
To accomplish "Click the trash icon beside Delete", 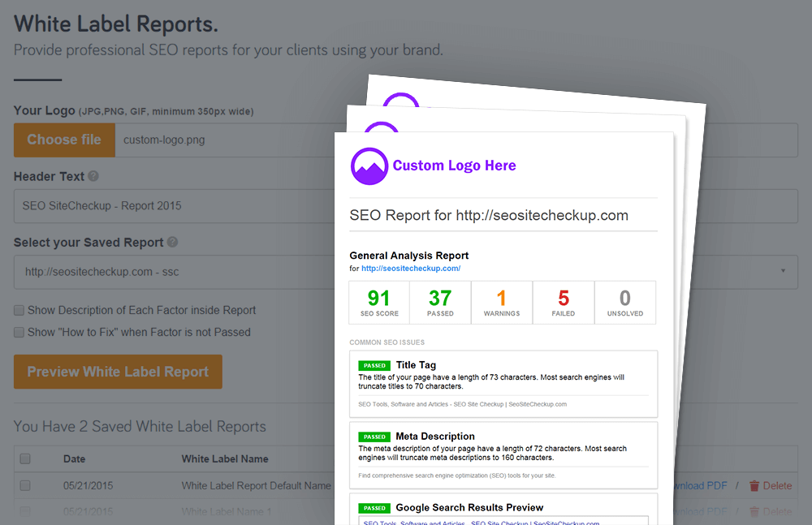I will tap(754, 486).
